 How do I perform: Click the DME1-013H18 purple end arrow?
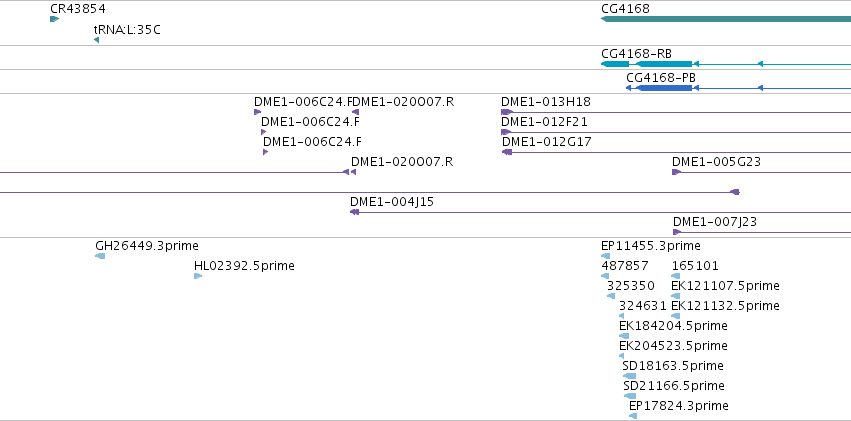point(507,112)
